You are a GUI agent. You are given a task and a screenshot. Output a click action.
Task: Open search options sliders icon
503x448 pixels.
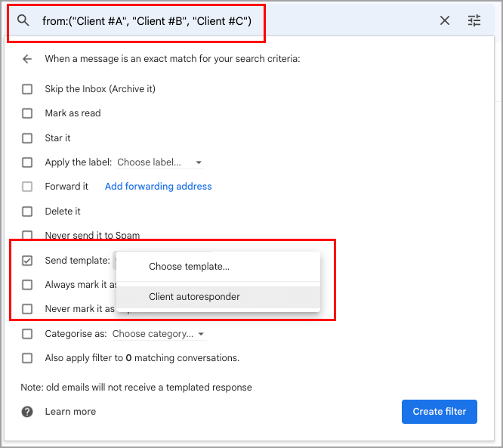pos(474,20)
